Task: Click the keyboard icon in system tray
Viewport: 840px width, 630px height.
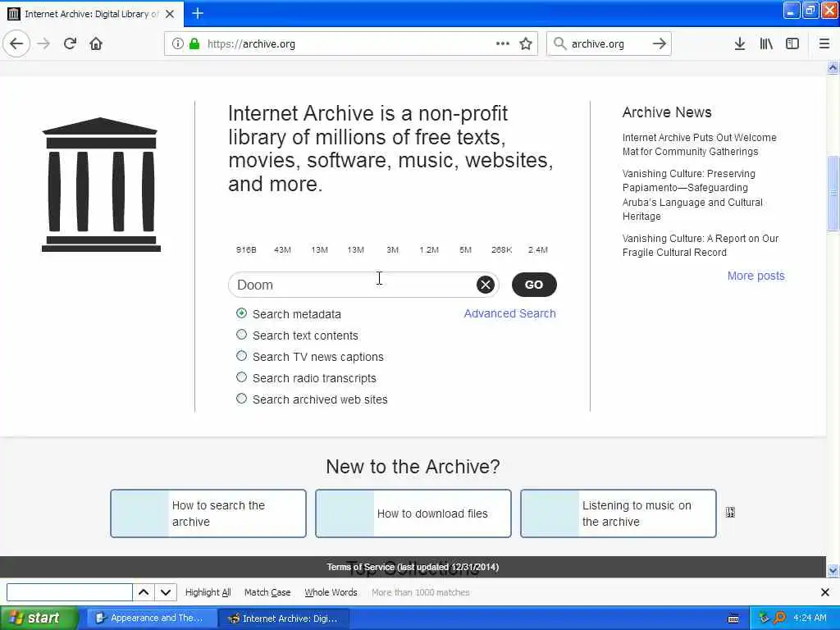Action: click(x=733, y=619)
